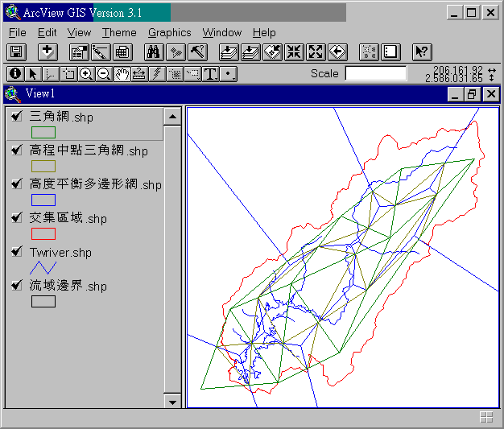Select the 三角網.shp theme name

[x=61, y=117]
